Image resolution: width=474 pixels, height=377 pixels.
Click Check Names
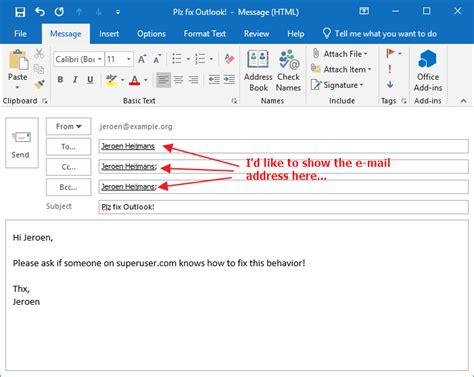(289, 71)
